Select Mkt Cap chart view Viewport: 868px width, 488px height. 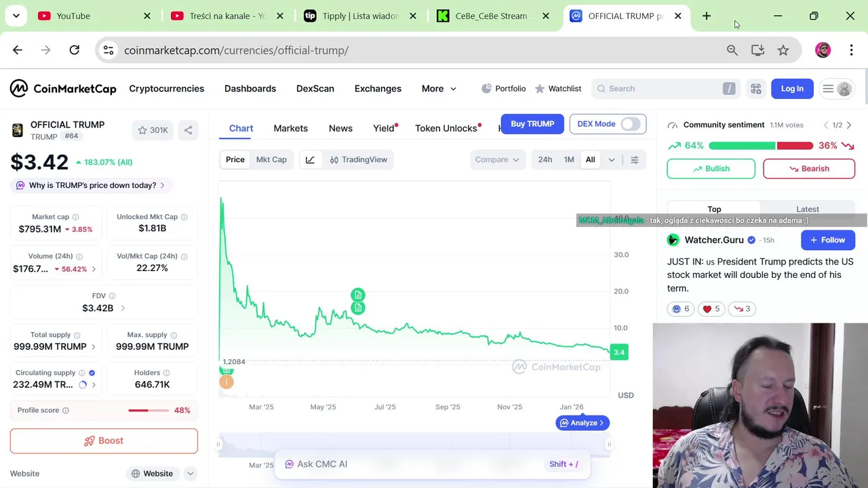click(x=271, y=160)
